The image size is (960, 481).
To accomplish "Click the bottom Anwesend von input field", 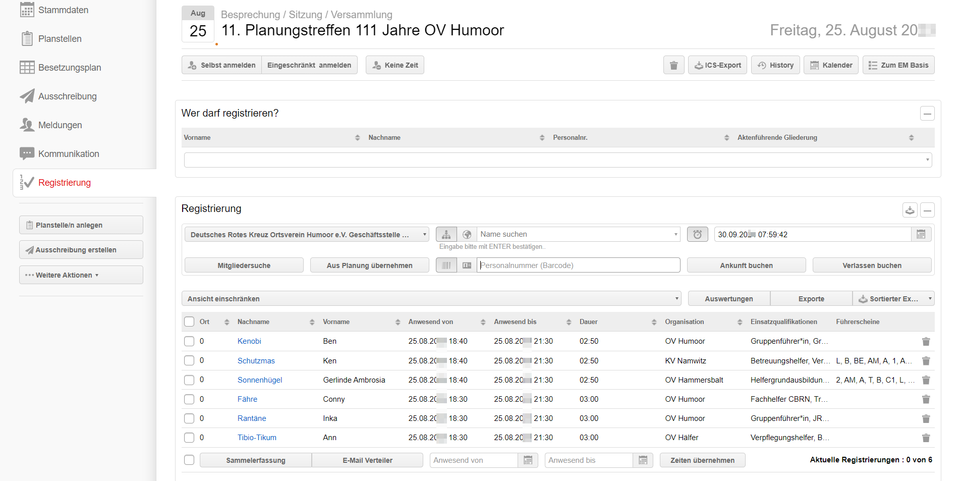I will pos(474,460).
